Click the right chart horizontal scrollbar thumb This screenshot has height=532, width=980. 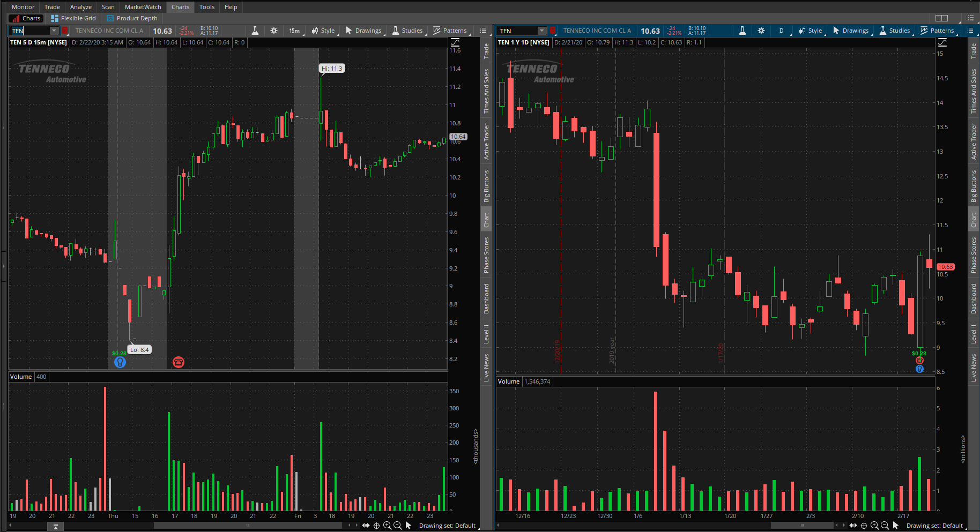(802, 526)
